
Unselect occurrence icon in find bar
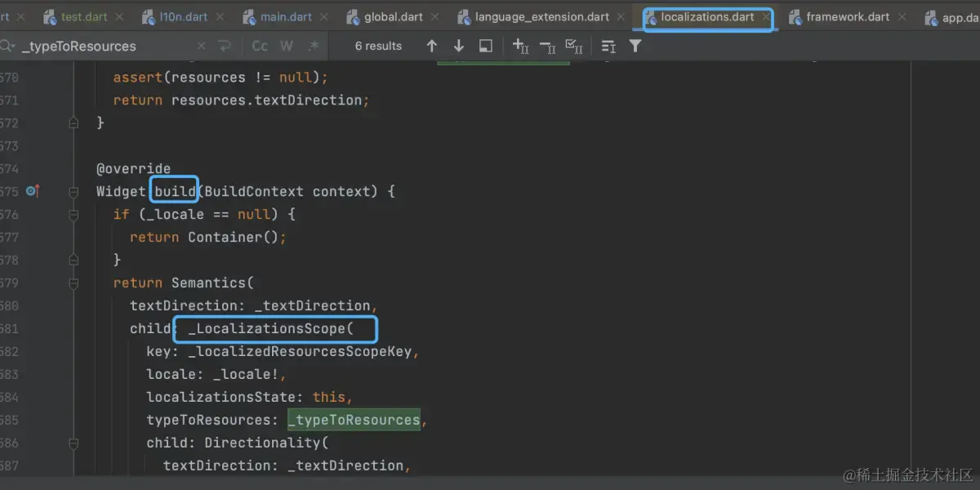click(x=548, y=47)
